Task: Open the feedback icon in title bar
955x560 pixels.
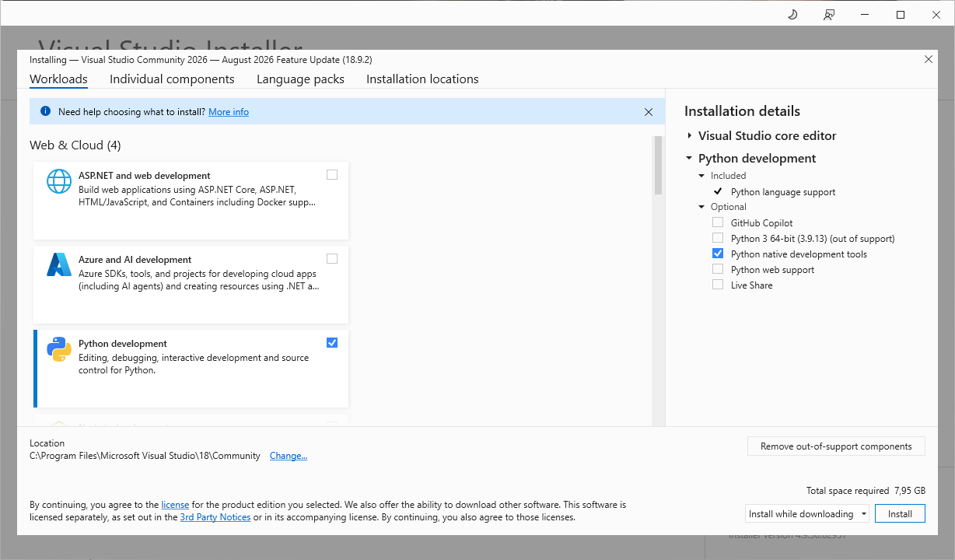Action: (x=830, y=14)
